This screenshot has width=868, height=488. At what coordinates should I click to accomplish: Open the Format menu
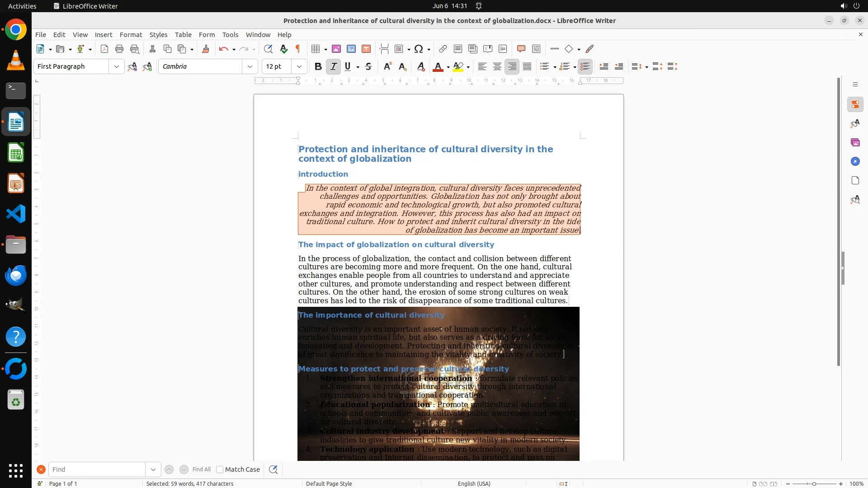click(x=131, y=35)
